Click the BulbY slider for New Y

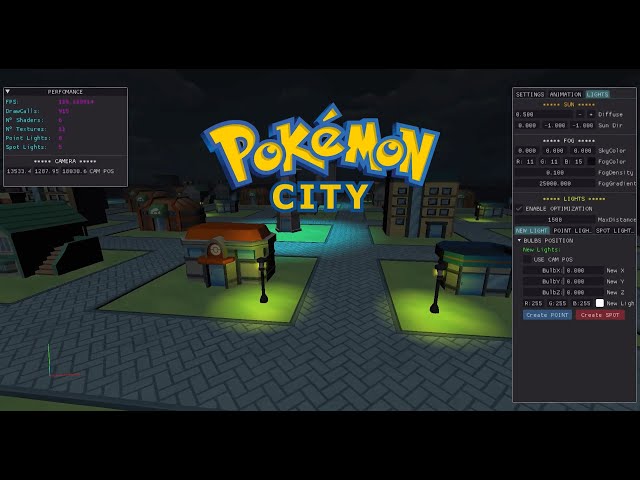pyautogui.click(x=563, y=282)
